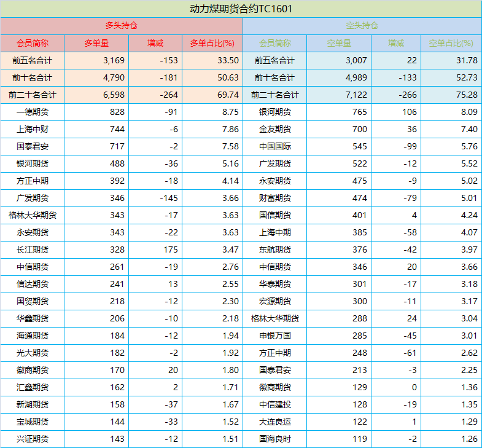Click the 空单量 column header
This screenshot has height=448, width=482.
click(339, 43)
